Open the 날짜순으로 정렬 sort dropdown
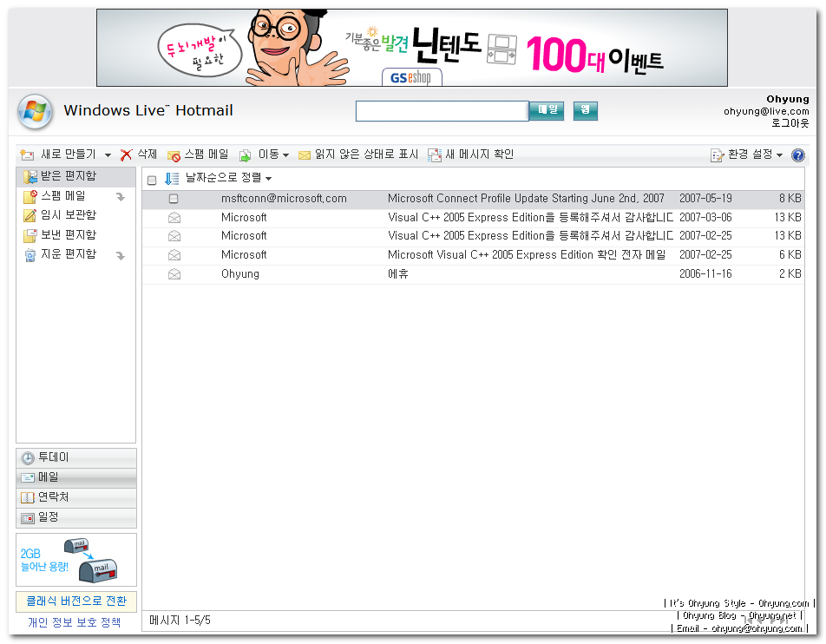This screenshot has width=826, height=644. click(269, 179)
